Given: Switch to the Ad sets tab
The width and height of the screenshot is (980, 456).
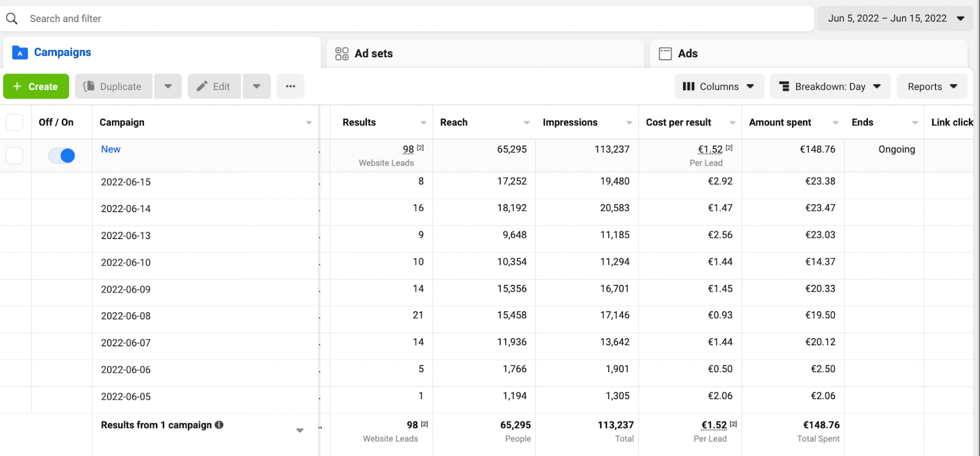Looking at the screenshot, I should click(x=485, y=54).
